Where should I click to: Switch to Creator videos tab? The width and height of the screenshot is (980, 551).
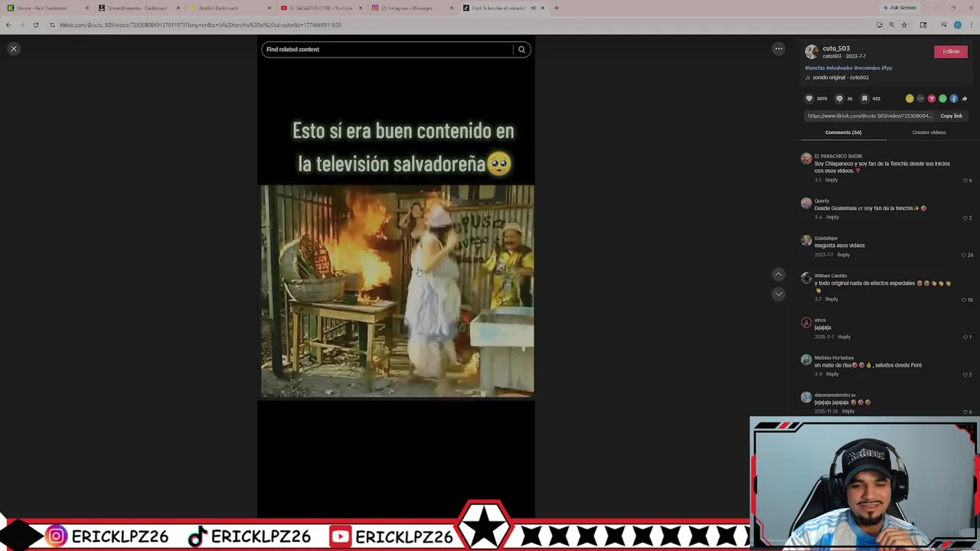929,132
